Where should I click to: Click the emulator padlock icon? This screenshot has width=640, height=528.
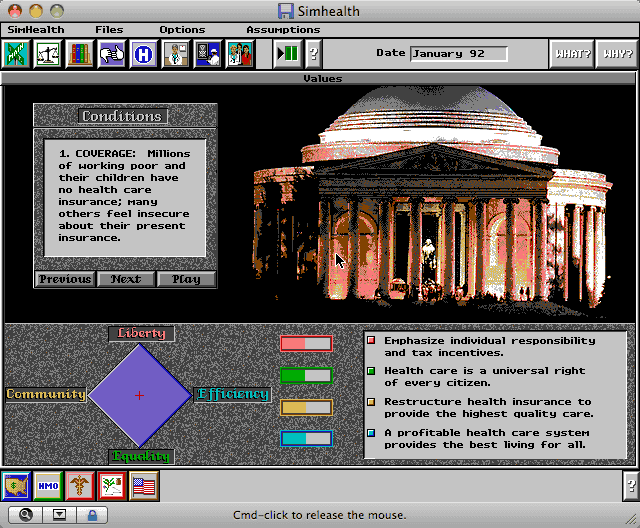click(x=92, y=515)
